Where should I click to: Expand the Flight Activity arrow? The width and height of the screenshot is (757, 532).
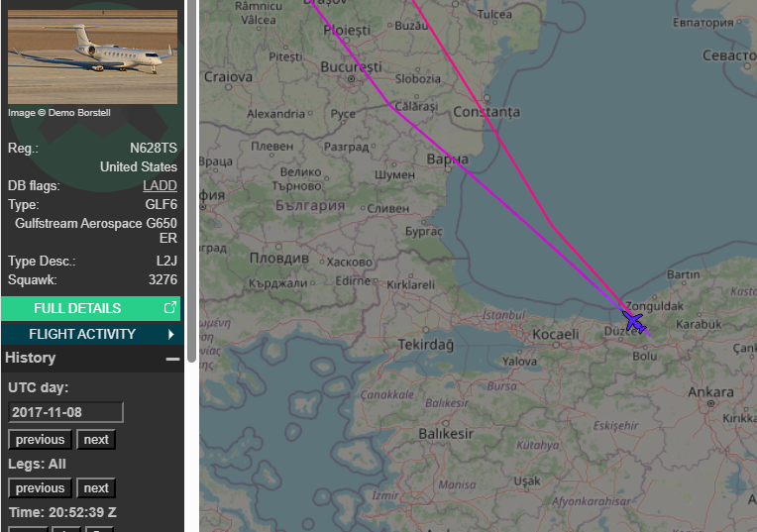pos(171,334)
